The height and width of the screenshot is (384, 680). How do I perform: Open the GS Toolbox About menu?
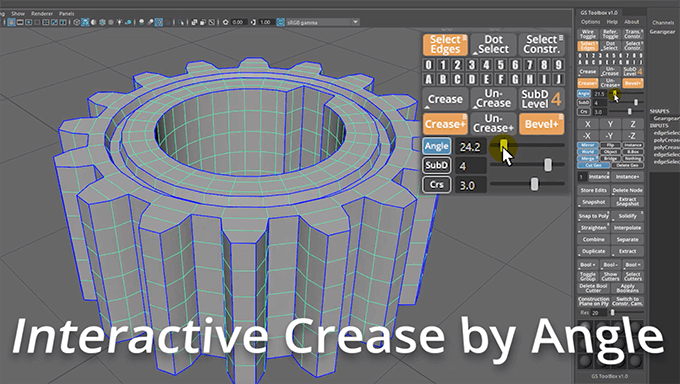[x=631, y=22]
